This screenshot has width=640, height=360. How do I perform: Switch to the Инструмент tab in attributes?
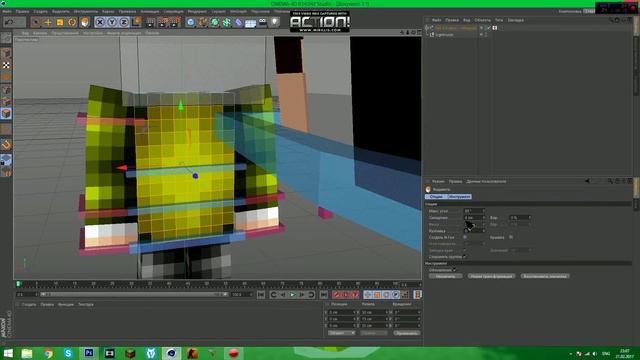pos(459,197)
